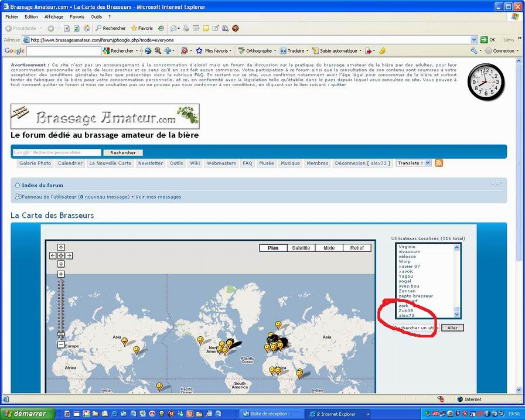Viewport: 525px width, 420px height.
Task: Open Panneau de l'utilisateur link
Action: click(49, 197)
